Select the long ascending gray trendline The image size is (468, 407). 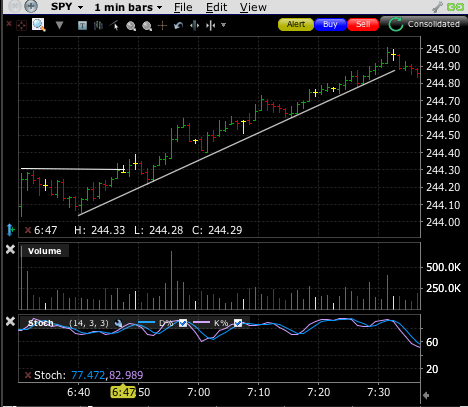(237, 143)
